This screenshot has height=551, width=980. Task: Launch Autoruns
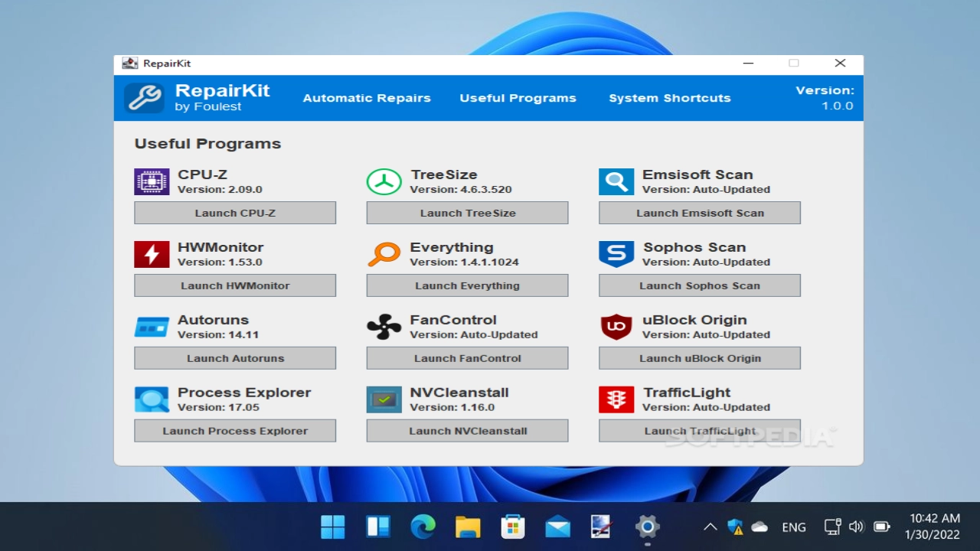click(x=235, y=358)
